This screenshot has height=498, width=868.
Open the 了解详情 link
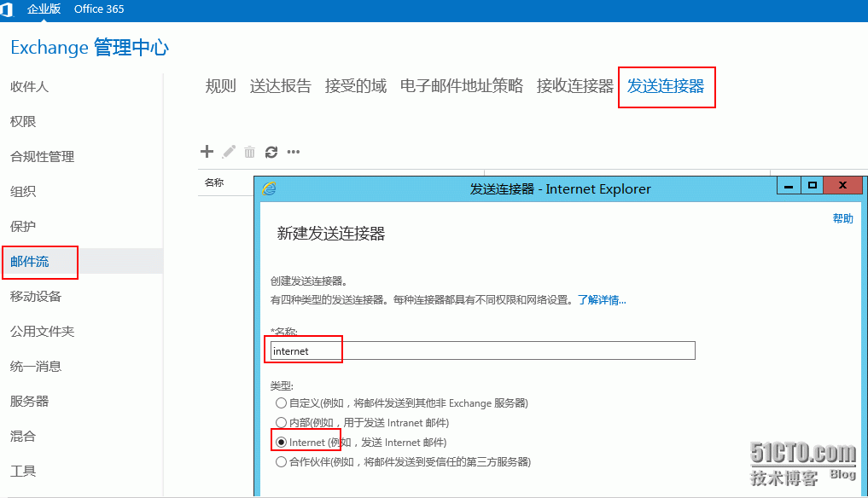[602, 300]
